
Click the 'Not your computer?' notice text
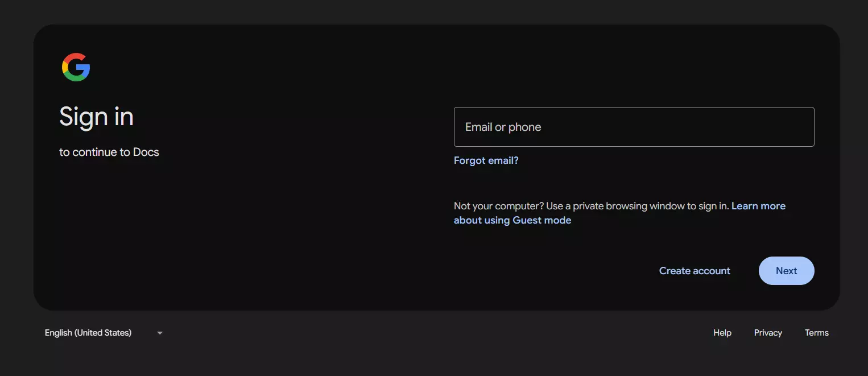[x=592, y=206]
